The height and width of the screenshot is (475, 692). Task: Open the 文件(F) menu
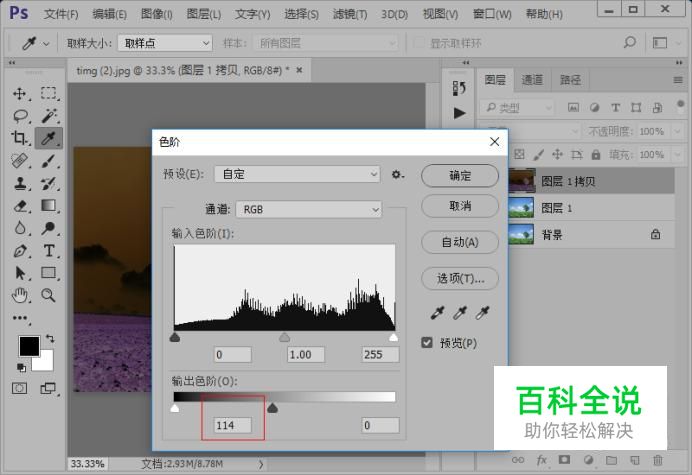(x=61, y=14)
